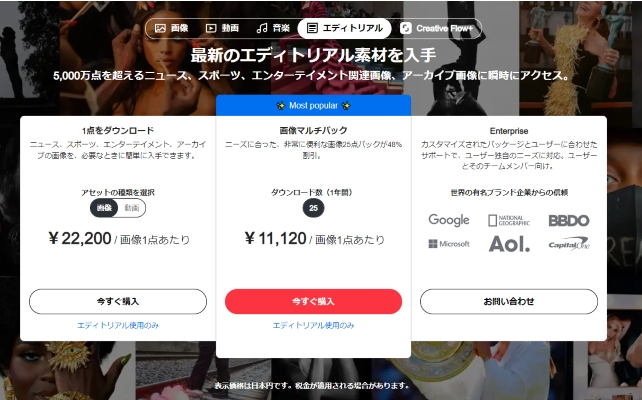Click the video play icon in 動画 tab
Viewport: 642px width, 400px height.
point(211,28)
